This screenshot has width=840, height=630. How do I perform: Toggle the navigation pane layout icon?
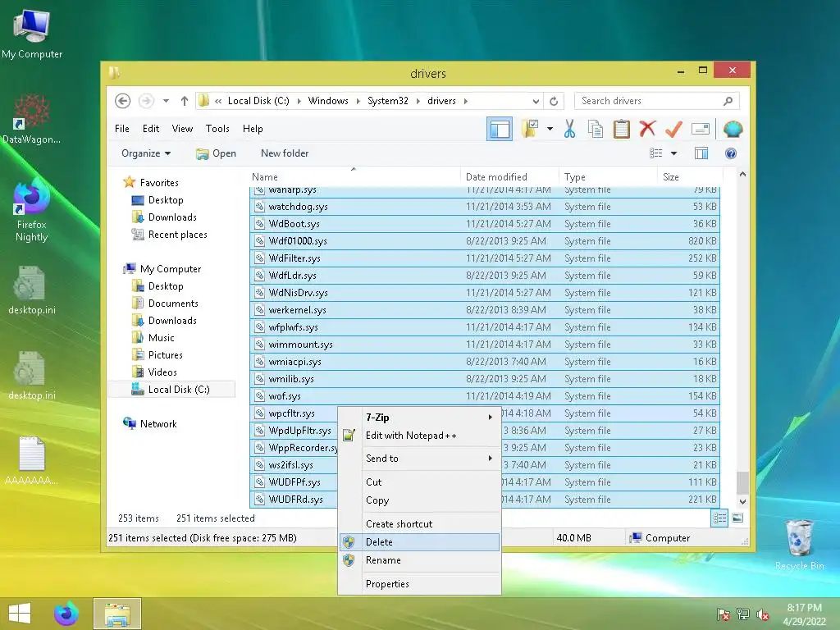point(500,129)
